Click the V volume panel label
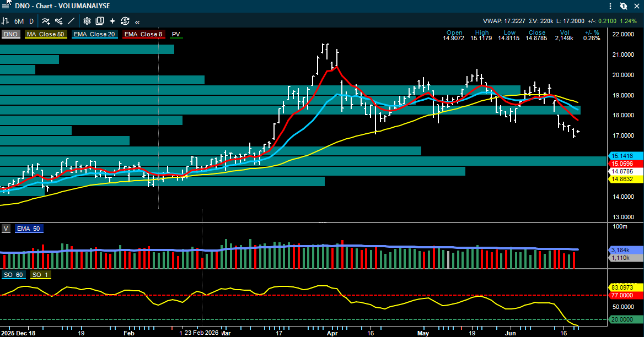644x337 pixels. click(6, 229)
